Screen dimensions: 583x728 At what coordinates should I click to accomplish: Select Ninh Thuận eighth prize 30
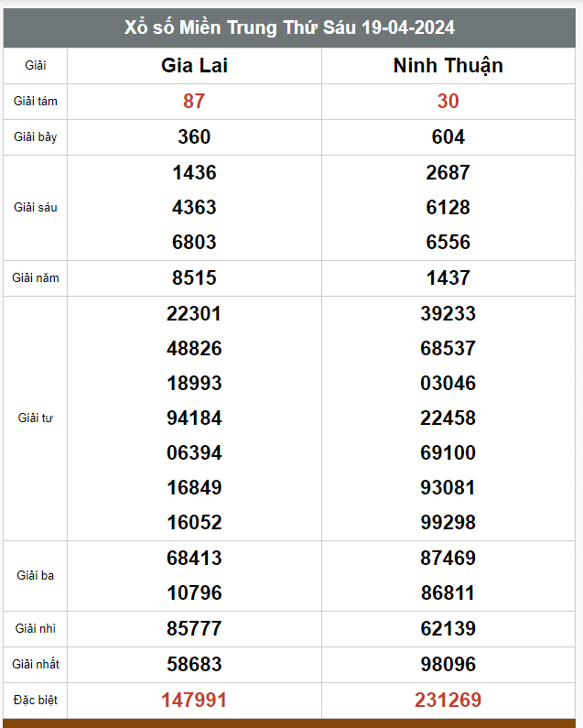(x=448, y=102)
